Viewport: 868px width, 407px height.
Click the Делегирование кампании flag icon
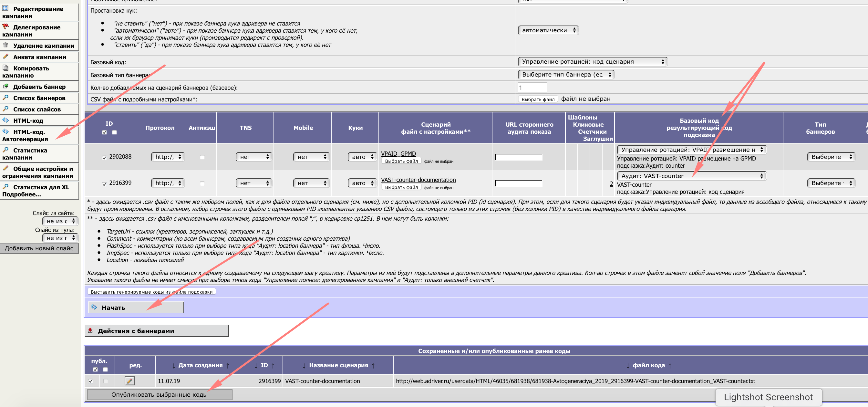(5, 26)
